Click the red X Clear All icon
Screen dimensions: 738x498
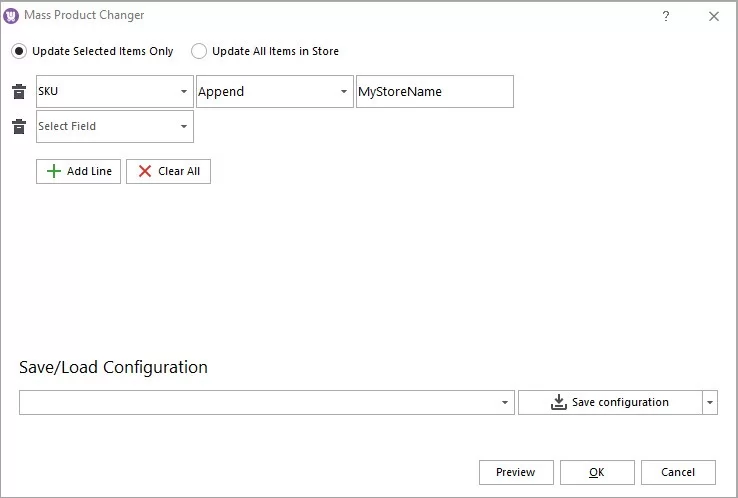click(145, 171)
